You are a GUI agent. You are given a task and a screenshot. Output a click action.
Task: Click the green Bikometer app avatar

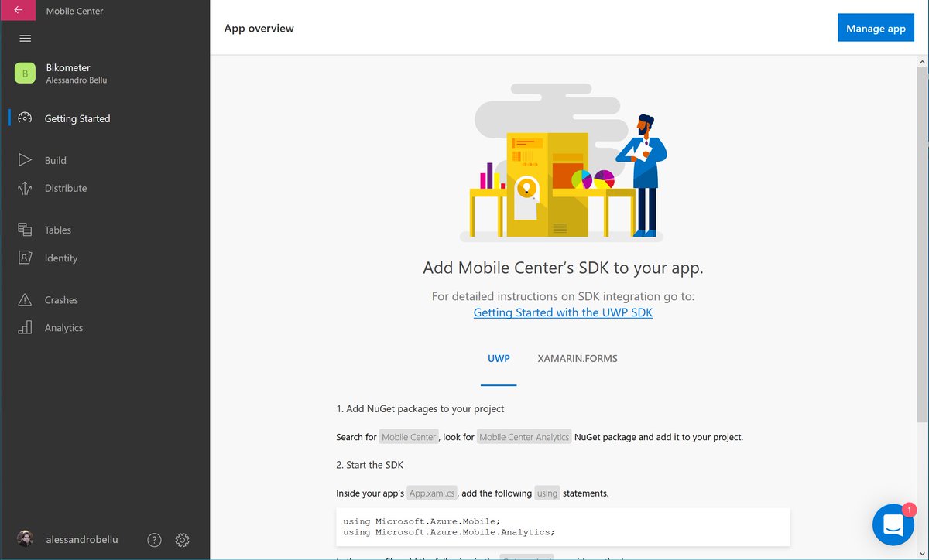tap(25, 73)
